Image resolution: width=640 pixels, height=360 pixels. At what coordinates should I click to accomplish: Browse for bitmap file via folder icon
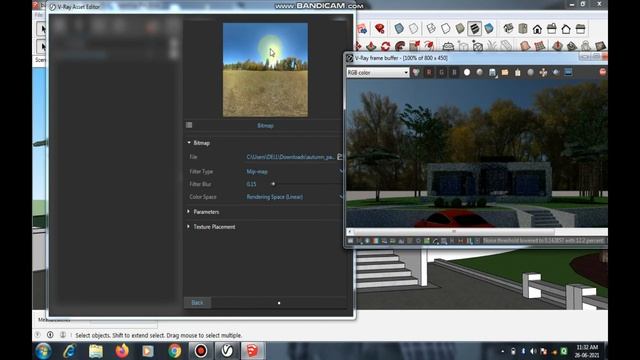pyautogui.click(x=340, y=157)
